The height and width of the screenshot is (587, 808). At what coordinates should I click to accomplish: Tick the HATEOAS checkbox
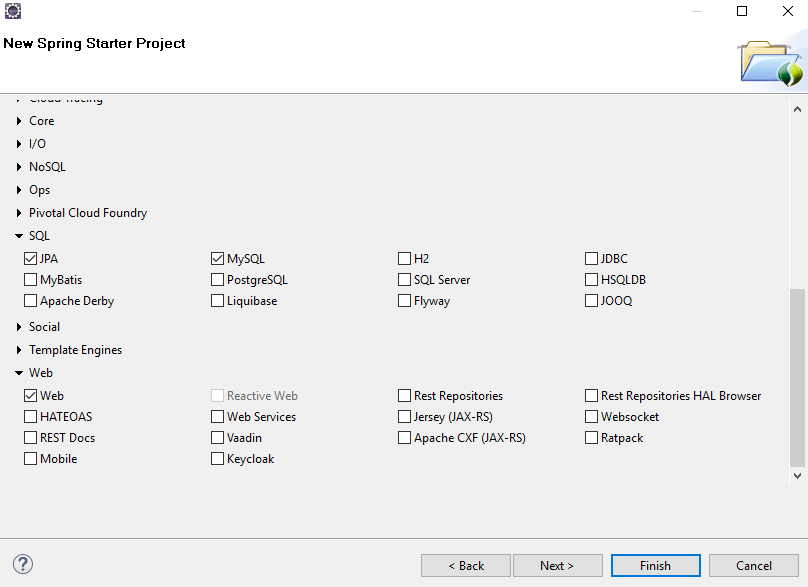click(x=30, y=417)
